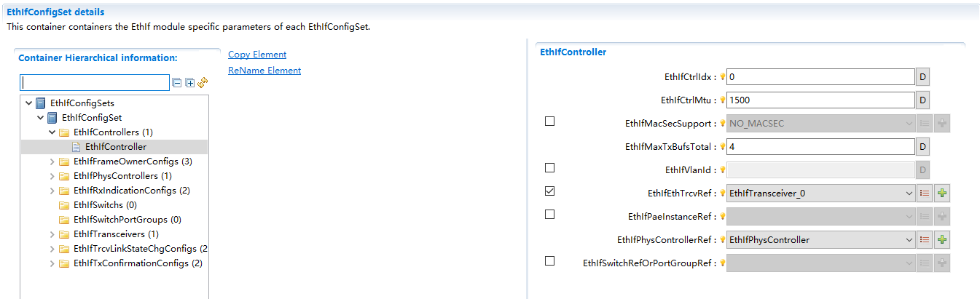Click the refresh tree icon
Viewport: 980px width, 299px height.
(x=203, y=83)
